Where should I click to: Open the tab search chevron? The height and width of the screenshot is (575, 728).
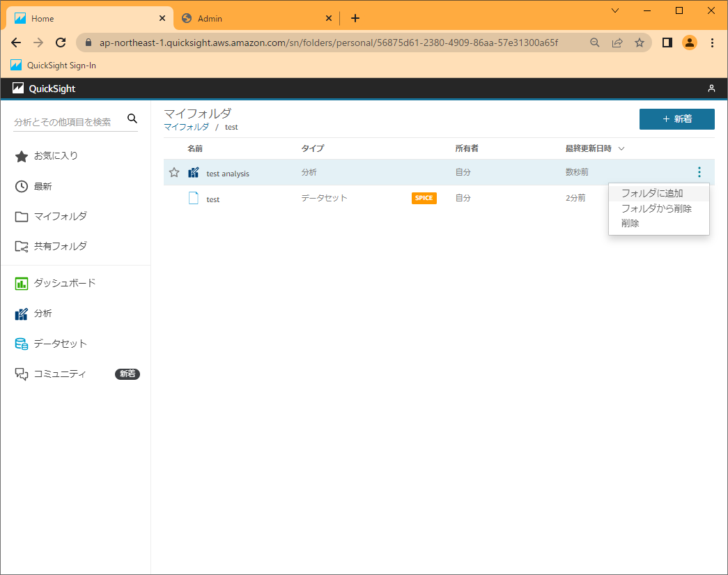tap(615, 10)
